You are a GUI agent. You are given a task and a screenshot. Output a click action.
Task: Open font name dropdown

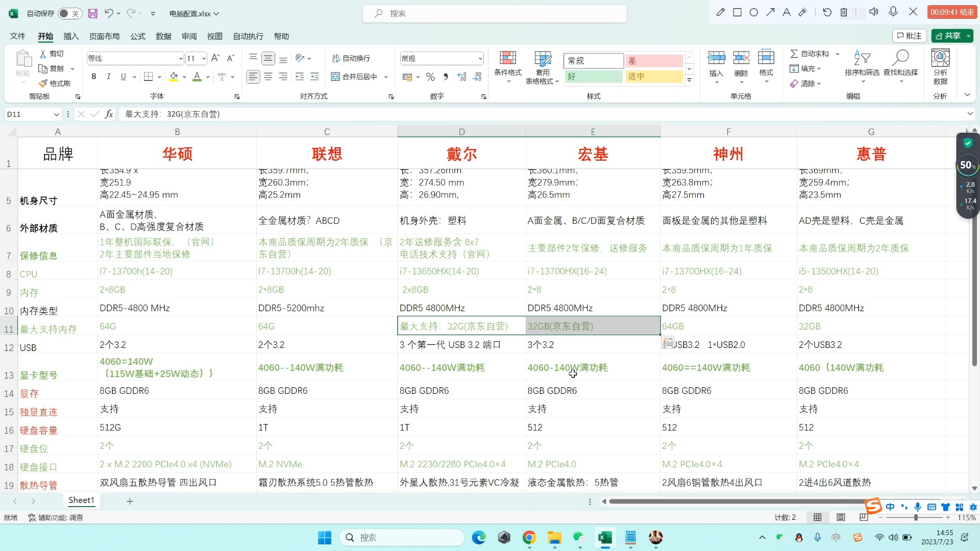[180, 59]
